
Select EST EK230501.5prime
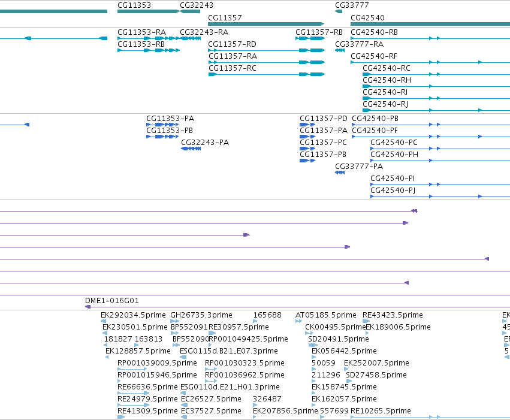(x=135, y=327)
